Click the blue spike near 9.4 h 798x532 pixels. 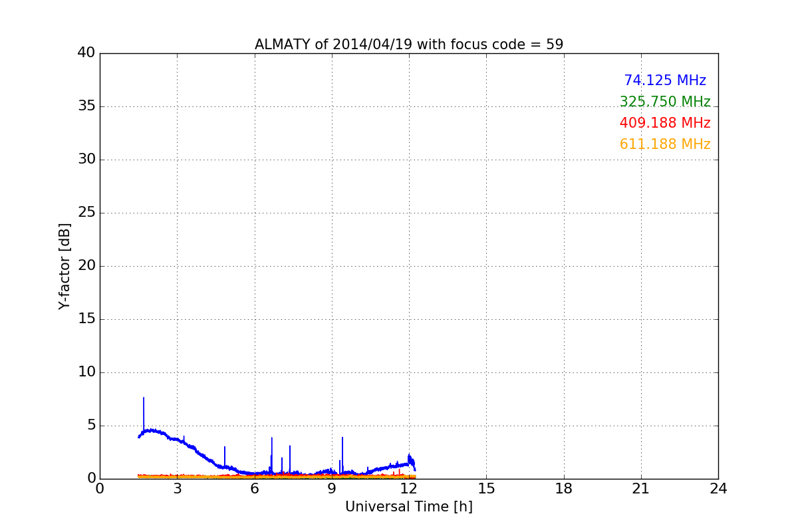342,454
